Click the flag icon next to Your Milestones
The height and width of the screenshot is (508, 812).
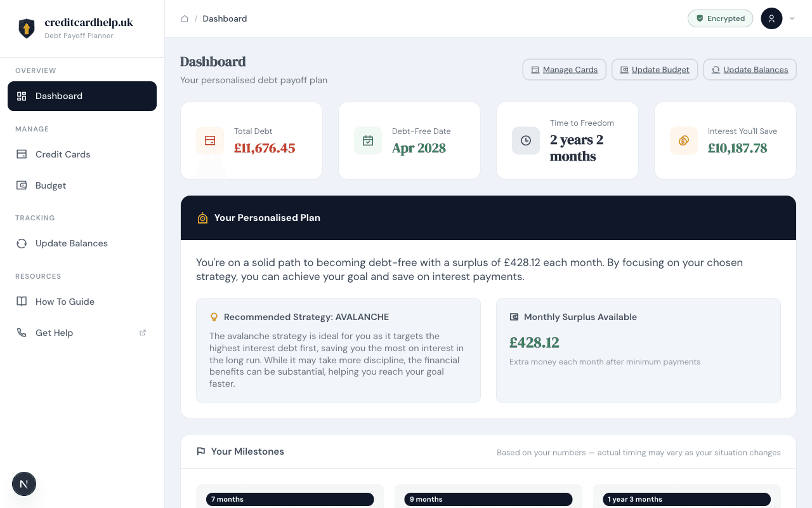200,451
